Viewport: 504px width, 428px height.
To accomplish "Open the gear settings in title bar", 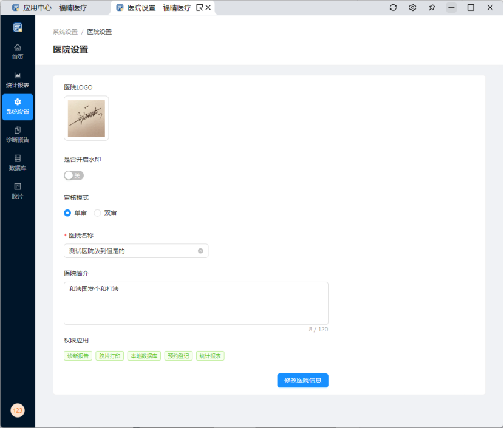I will point(412,8).
